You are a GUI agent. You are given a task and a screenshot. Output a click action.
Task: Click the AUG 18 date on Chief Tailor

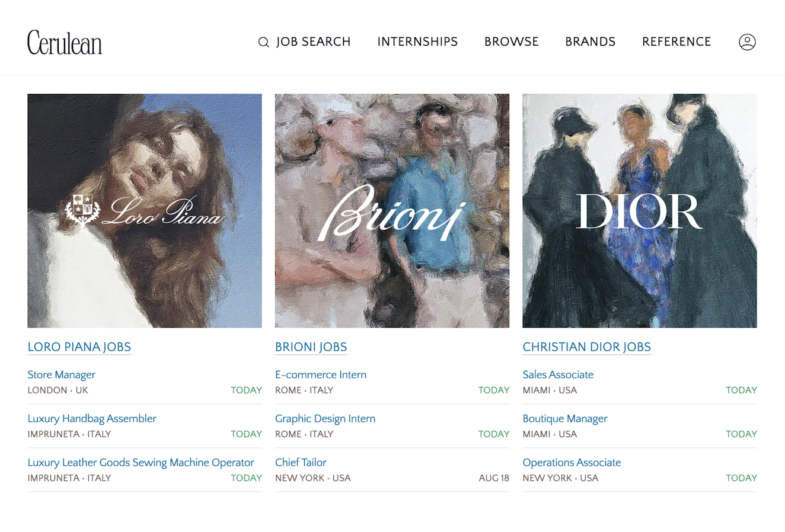(494, 477)
